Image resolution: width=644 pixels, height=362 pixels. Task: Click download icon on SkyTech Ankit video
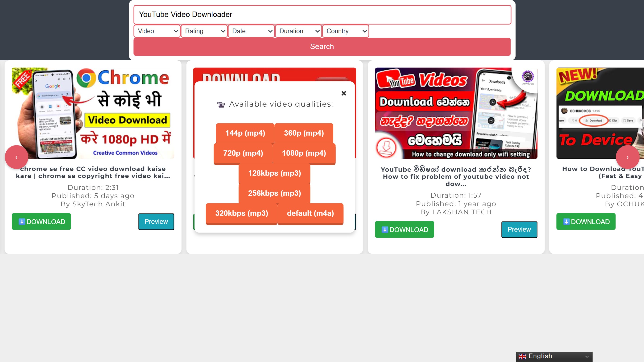pos(22,221)
